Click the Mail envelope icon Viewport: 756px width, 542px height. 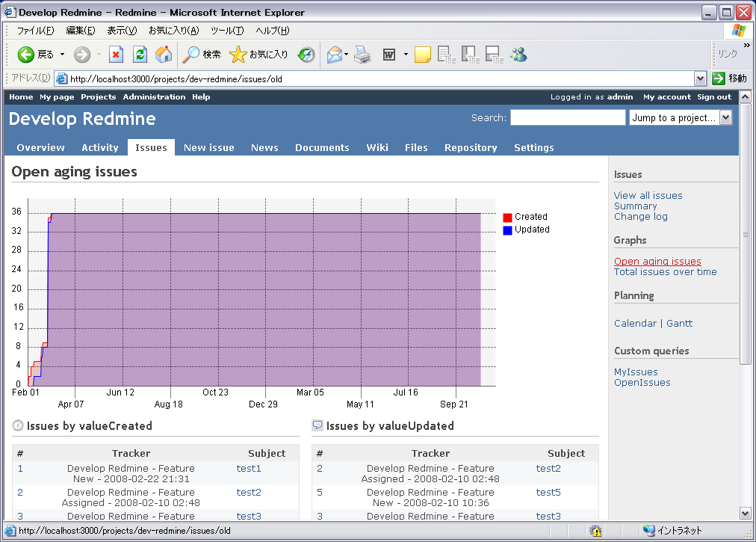[x=334, y=55]
